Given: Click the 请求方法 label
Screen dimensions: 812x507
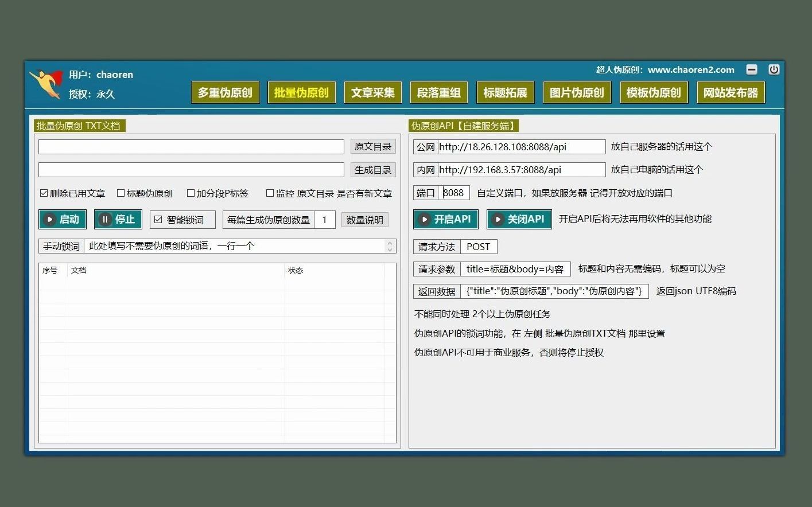Looking at the screenshot, I should 437,247.
